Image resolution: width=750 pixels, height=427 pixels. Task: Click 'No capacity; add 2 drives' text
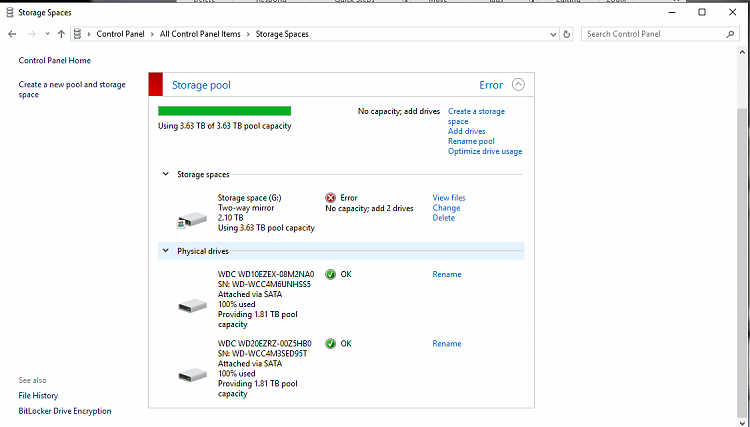pyautogui.click(x=369, y=208)
